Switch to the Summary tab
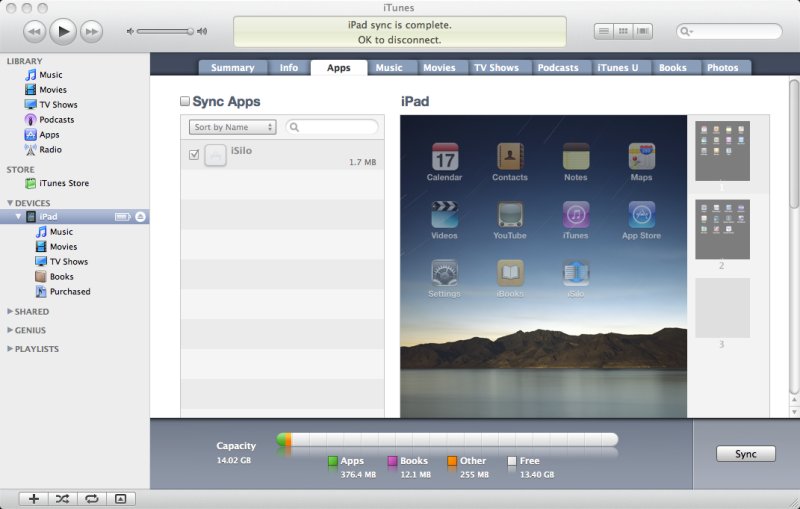800x509 pixels. click(232, 68)
